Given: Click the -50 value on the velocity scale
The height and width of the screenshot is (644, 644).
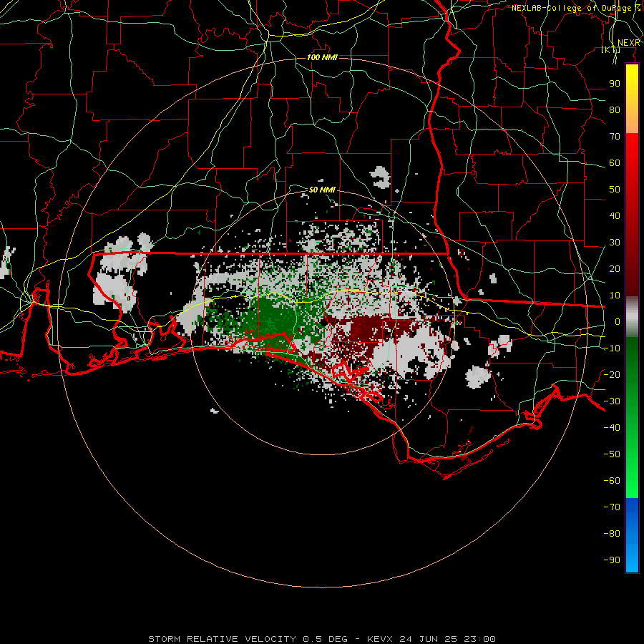Looking at the screenshot, I should coord(612,454).
